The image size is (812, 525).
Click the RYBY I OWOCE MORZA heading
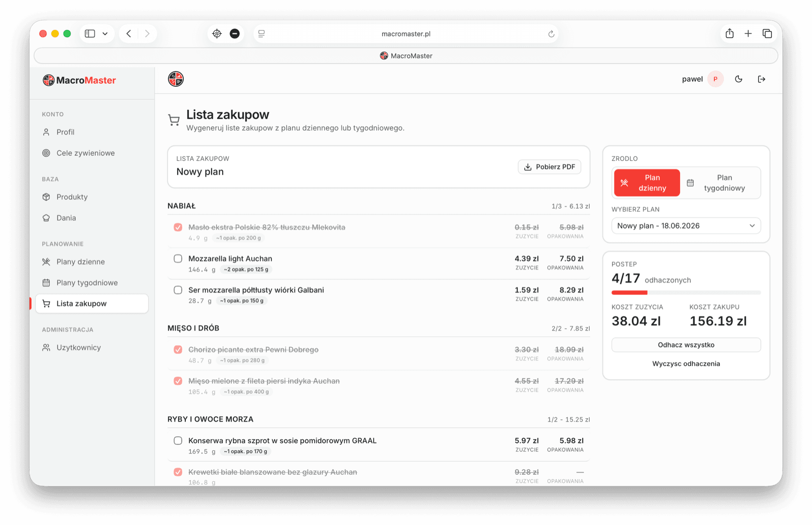(x=210, y=419)
